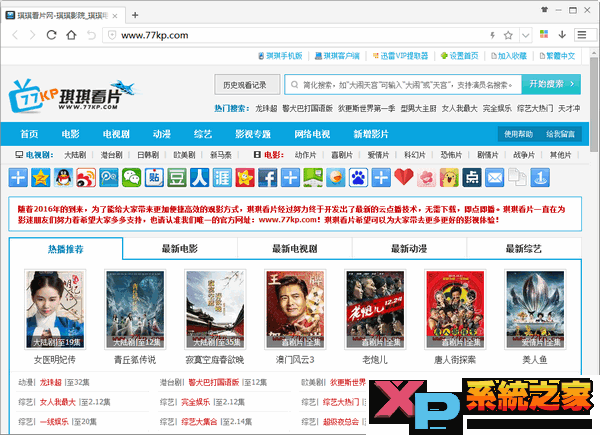
Task: Click the red heart share icon
Action: coord(404,177)
